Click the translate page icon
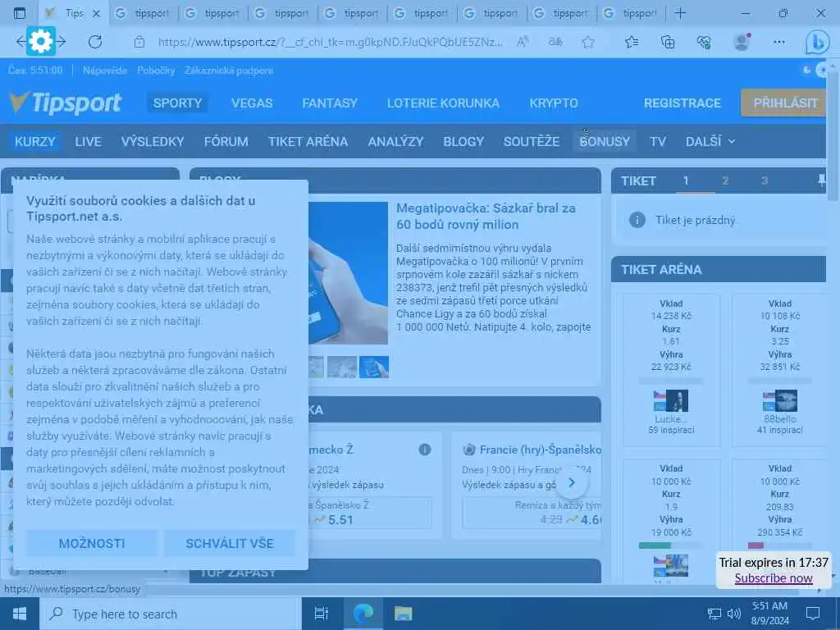This screenshot has height=630, width=840. point(555,42)
